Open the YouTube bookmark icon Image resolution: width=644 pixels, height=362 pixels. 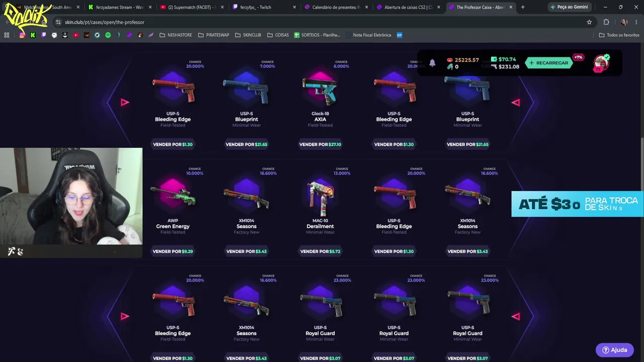tap(75, 35)
